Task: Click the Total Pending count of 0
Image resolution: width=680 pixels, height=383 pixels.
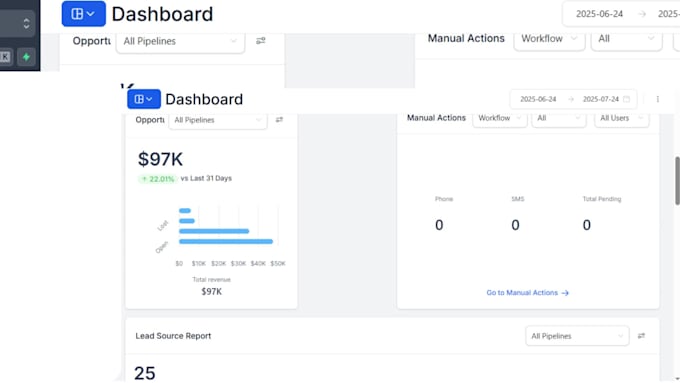Action: (586, 225)
